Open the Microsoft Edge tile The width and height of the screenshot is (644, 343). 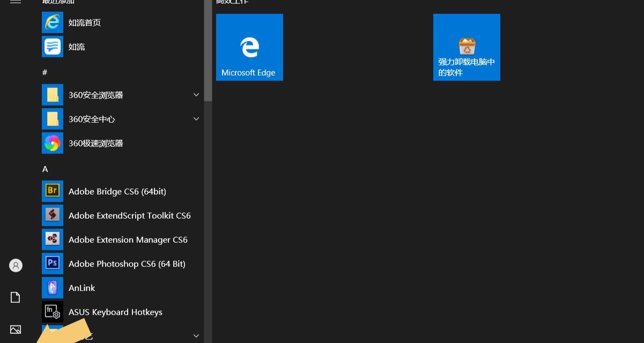(249, 47)
